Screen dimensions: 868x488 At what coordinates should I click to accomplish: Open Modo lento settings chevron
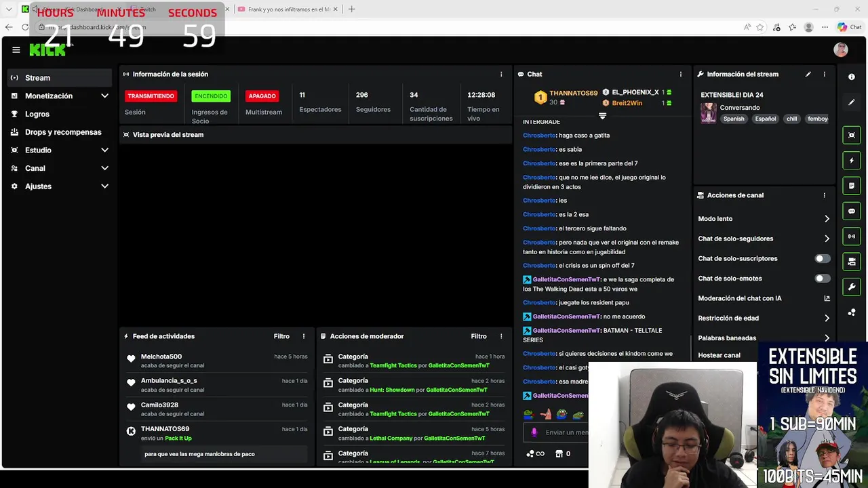point(827,219)
